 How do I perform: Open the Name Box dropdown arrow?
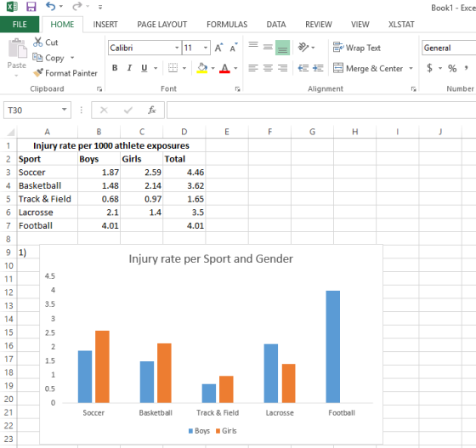(64, 110)
